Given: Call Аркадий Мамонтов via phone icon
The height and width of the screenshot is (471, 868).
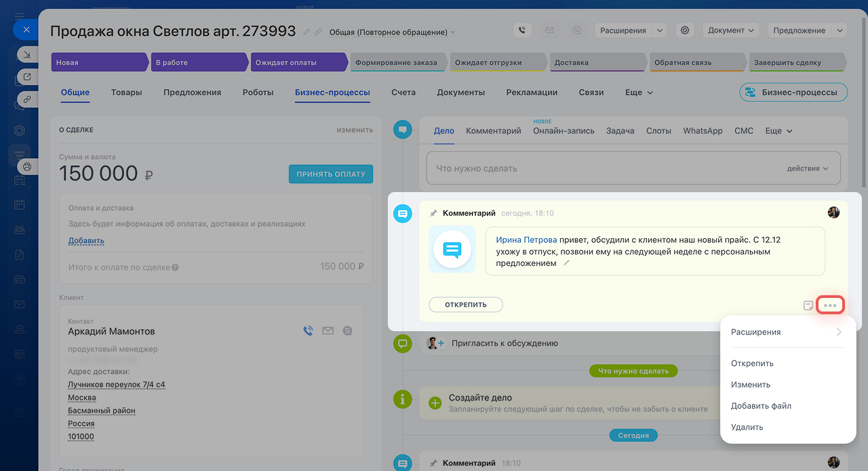Looking at the screenshot, I should 308,331.
